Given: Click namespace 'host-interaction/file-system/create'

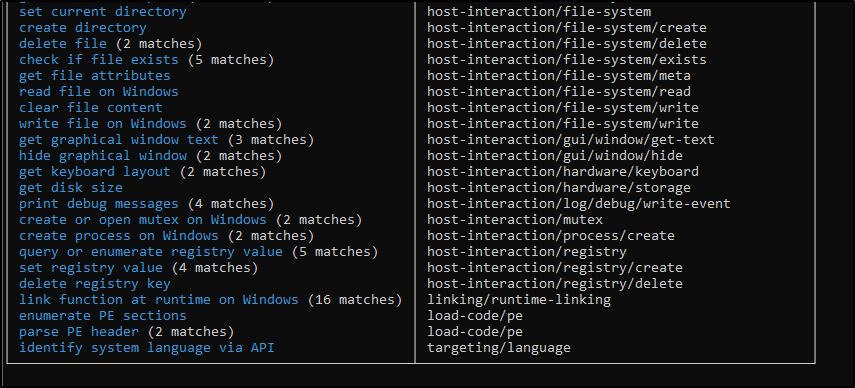Looking at the screenshot, I should pos(567,28).
